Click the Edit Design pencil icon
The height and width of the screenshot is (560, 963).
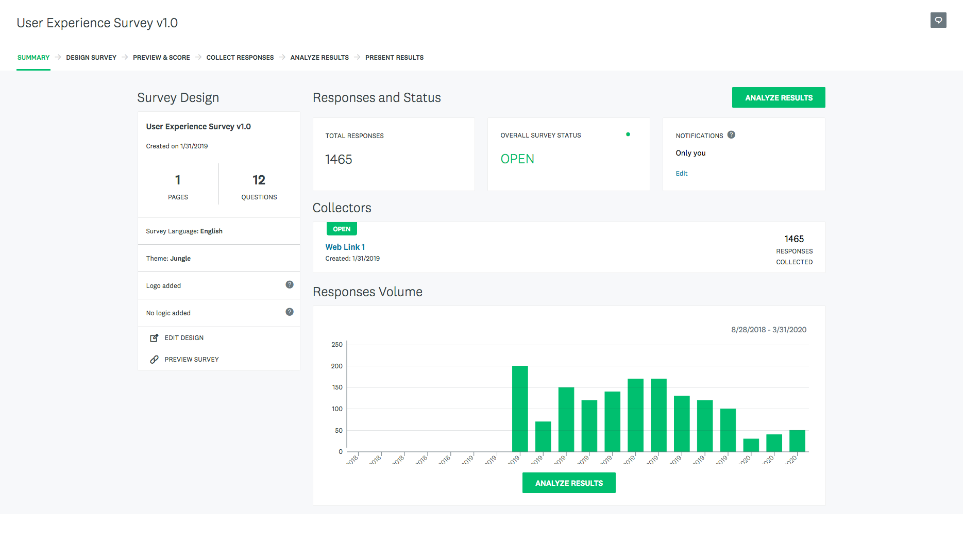[154, 338]
